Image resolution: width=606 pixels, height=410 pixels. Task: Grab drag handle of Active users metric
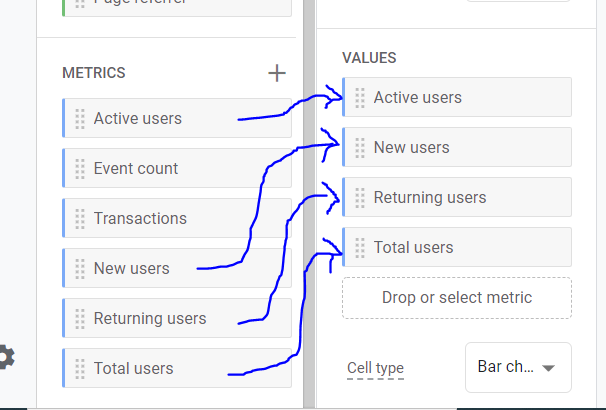[80, 119]
